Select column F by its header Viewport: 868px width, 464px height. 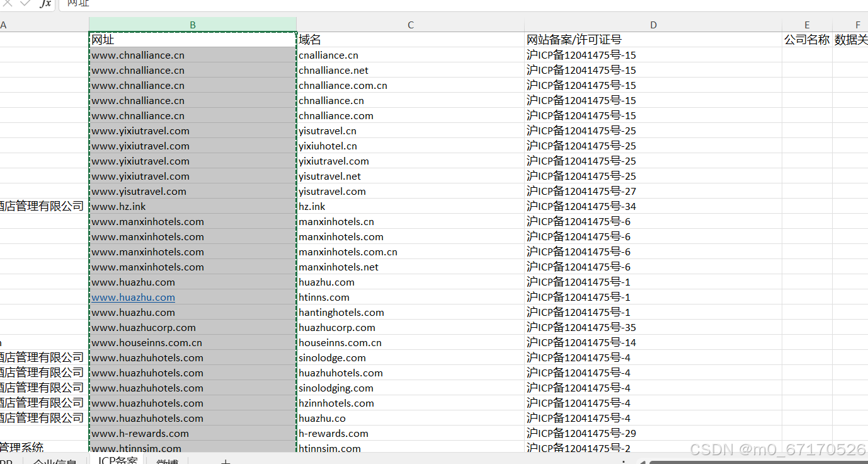coord(850,25)
